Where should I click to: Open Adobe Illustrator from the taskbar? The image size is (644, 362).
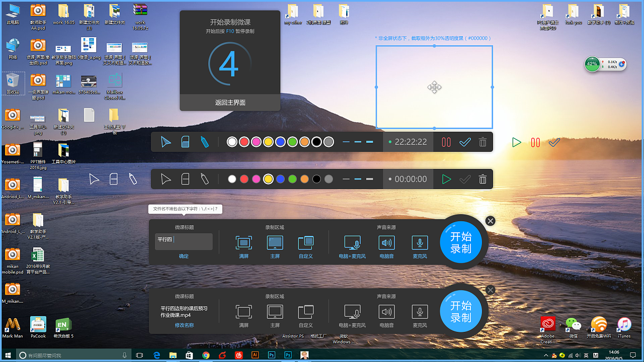tap(255, 355)
